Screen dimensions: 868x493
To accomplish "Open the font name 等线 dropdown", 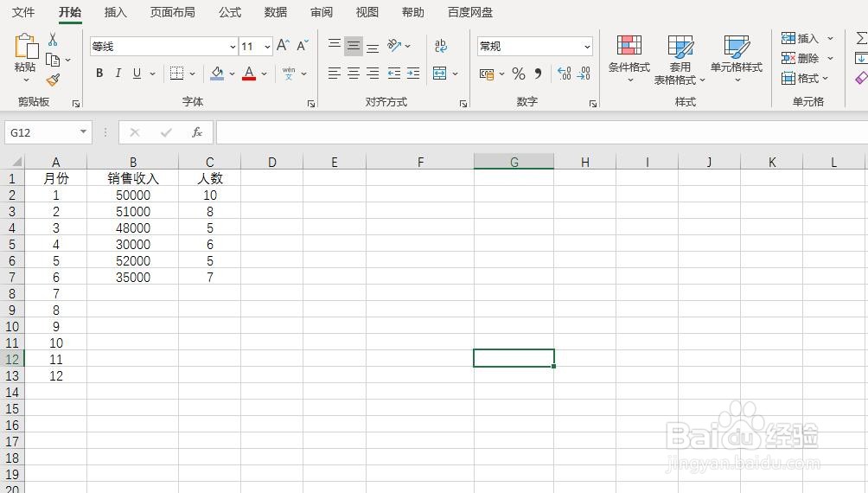I will pos(233,47).
